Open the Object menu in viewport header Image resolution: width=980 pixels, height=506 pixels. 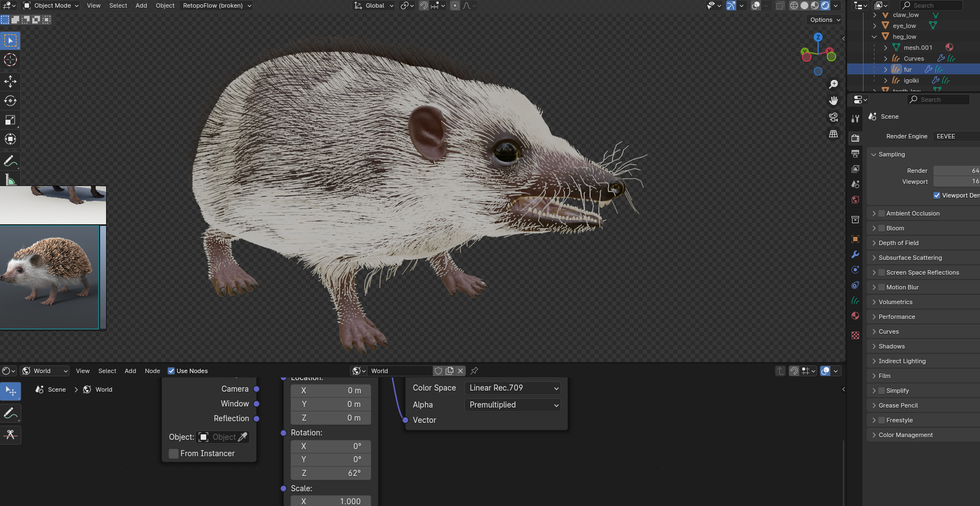coord(165,5)
